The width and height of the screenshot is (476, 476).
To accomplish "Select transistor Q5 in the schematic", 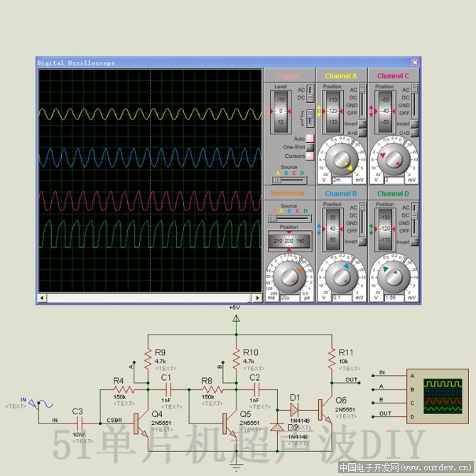I will (x=229, y=424).
